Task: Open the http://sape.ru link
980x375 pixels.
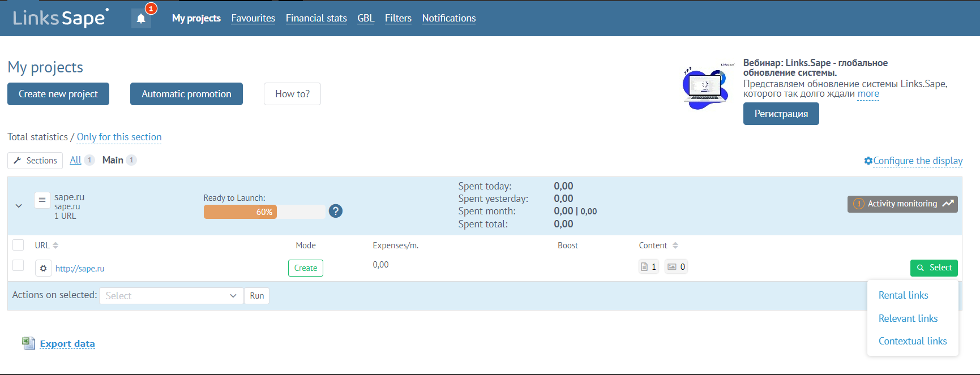Action: 80,269
